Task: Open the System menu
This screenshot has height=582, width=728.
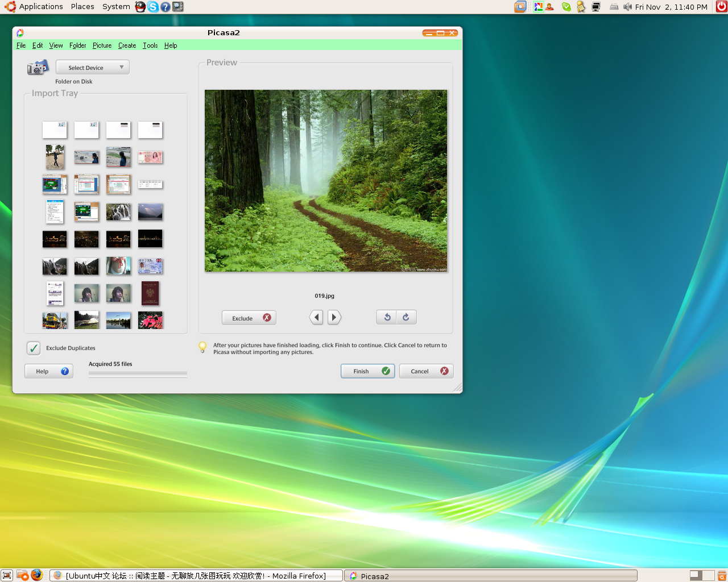Action: click(x=116, y=7)
